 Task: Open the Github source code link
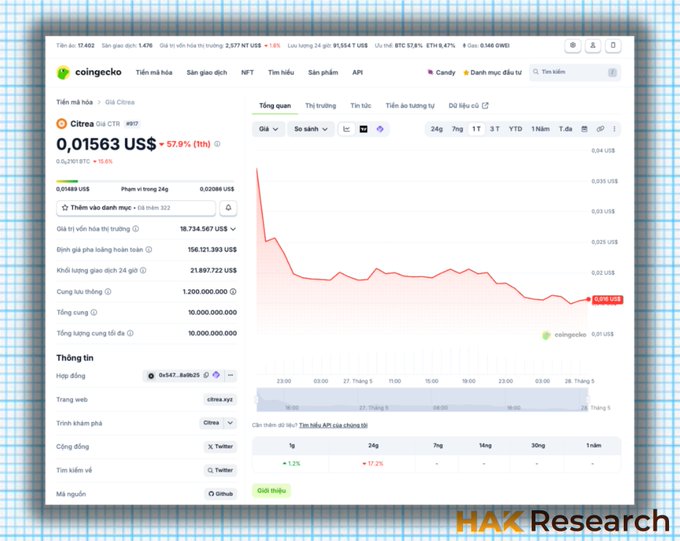tap(220, 494)
